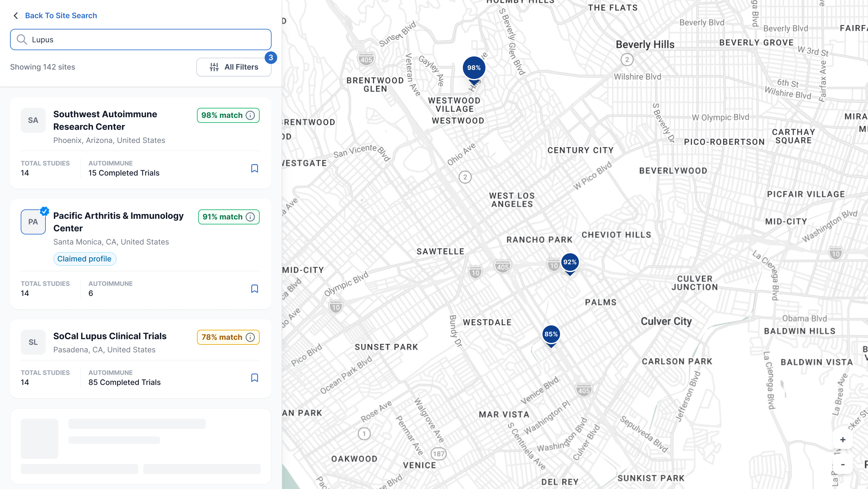
Task: Bookmark Southwest Autoimmune Research Center
Action: [x=254, y=168]
